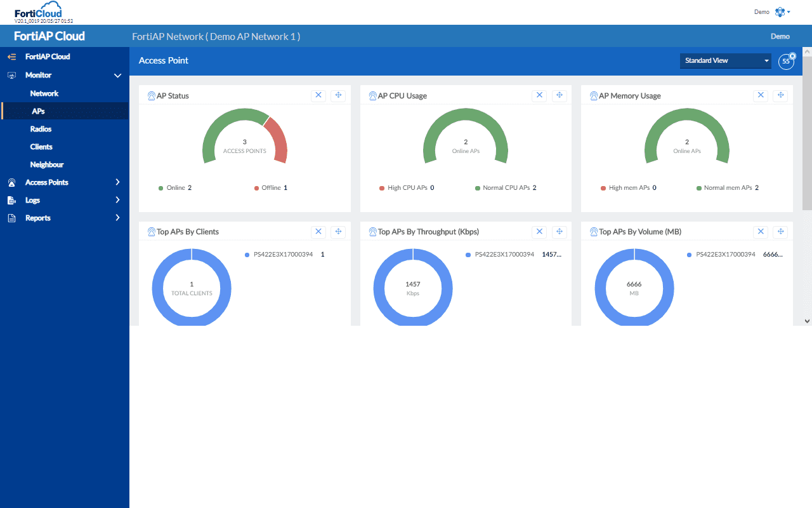Click the High CPU APs legend entry
This screenshot has height=508, width=812.
click(x=407, y=188)
